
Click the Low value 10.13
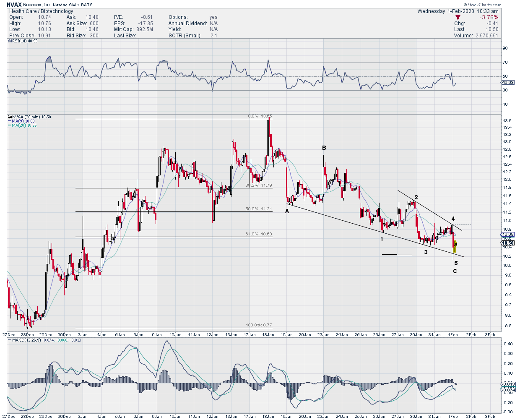click(44, 29)
